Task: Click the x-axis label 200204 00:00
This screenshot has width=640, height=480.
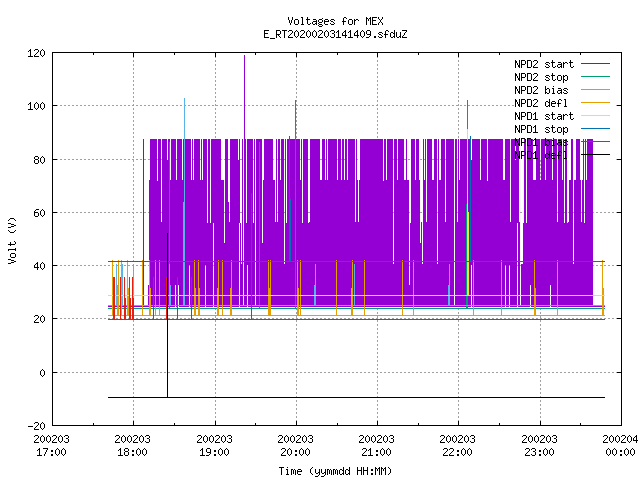Action: tap(620, 446)
